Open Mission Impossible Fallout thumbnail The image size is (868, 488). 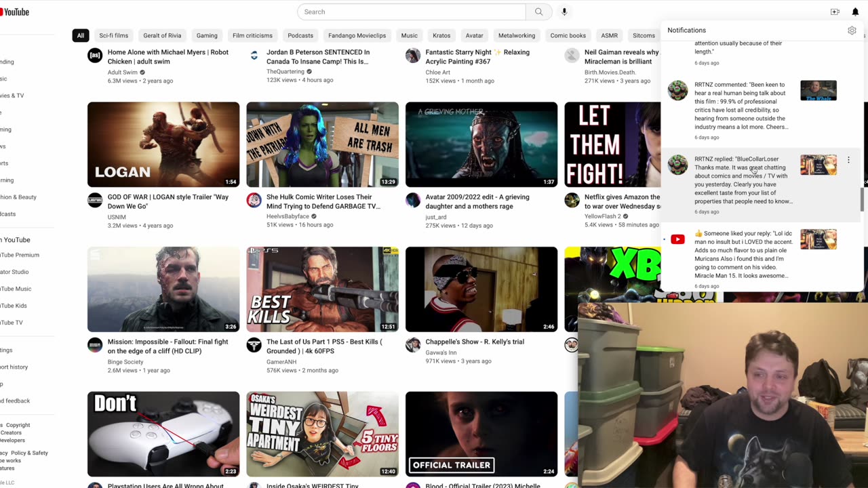pyautogui.click(x=163, y=289)
